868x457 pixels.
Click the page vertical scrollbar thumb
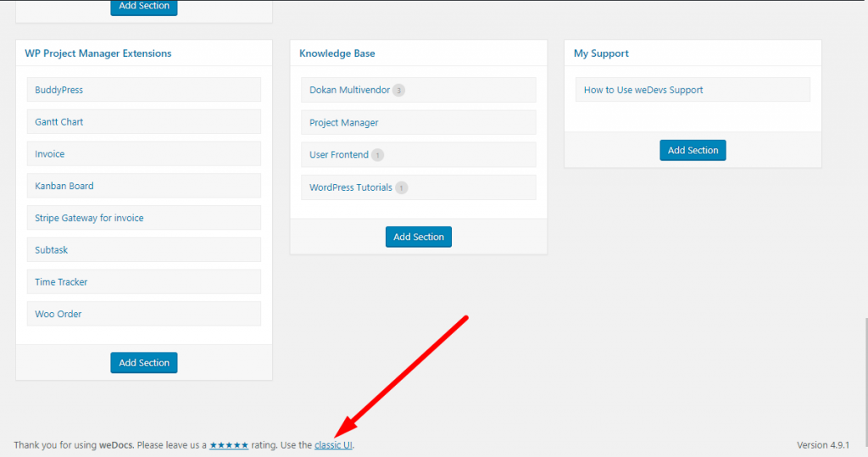point(865,382)
